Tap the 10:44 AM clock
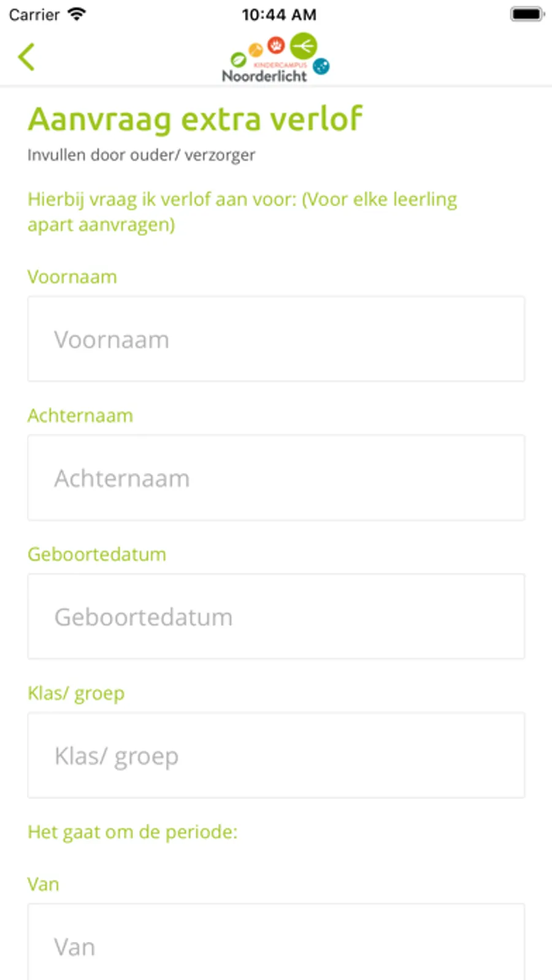This screenshot has width=552, height=980. click(279, 14)
